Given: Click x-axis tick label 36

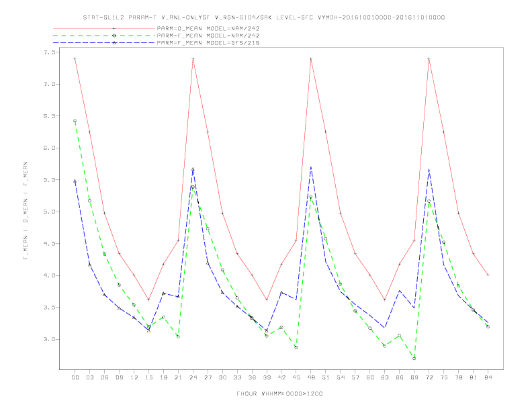Looking at the screenshot, I should click(252, 377).
